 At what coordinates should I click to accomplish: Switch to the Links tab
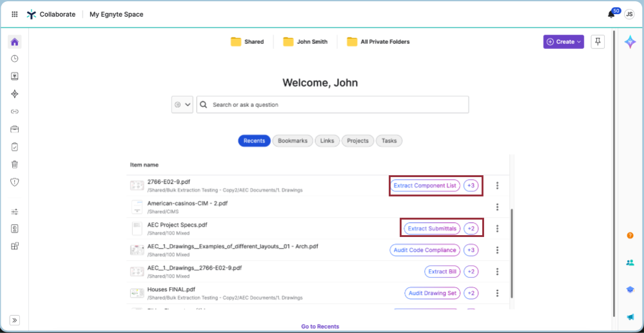tap(327, 141)
